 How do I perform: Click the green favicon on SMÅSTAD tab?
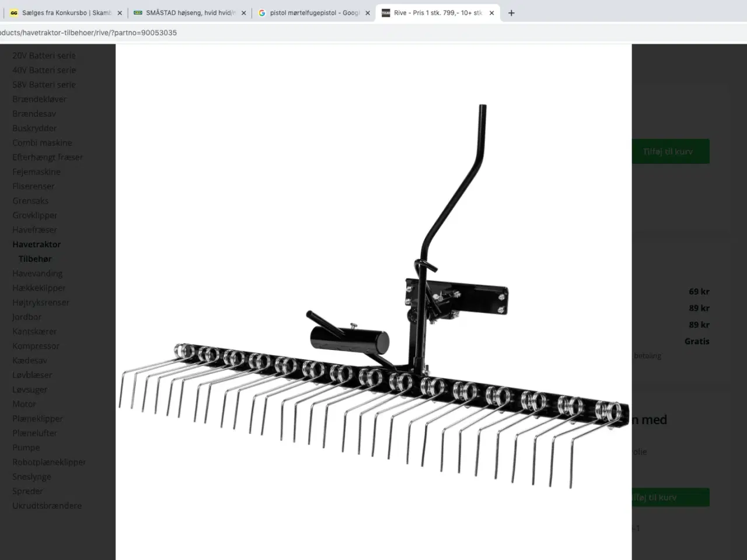138,13
